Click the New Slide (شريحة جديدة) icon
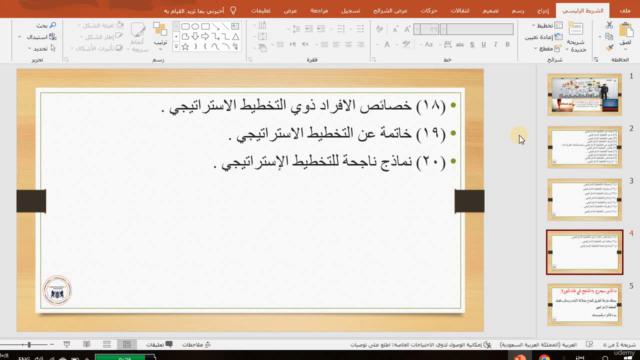This screenshot has width=640, height=360. (576, 29)
